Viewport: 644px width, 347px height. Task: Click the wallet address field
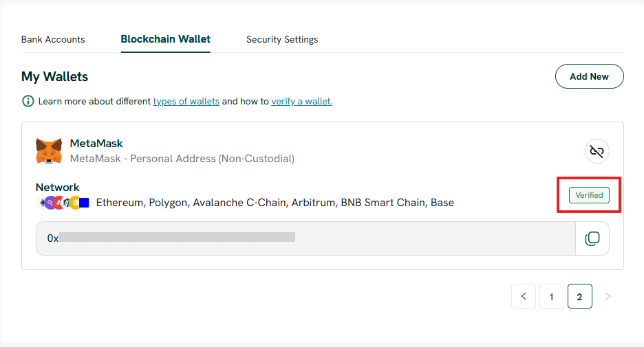305,238
